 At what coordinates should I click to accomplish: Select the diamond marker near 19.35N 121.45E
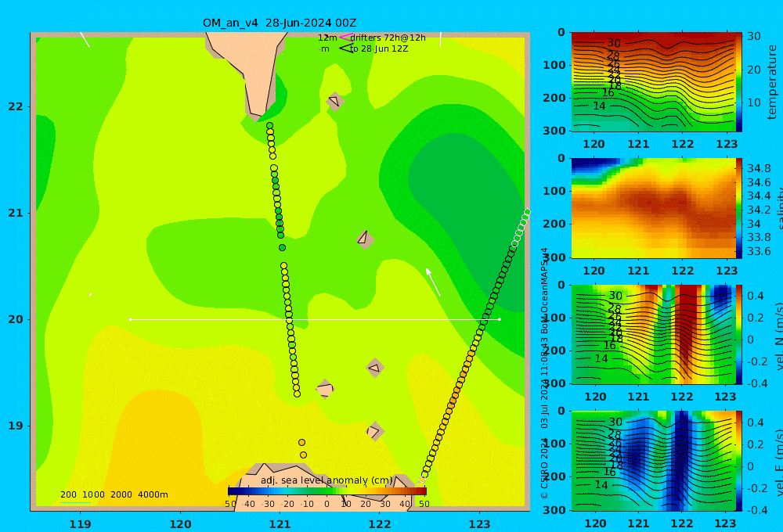coord(325,389)
